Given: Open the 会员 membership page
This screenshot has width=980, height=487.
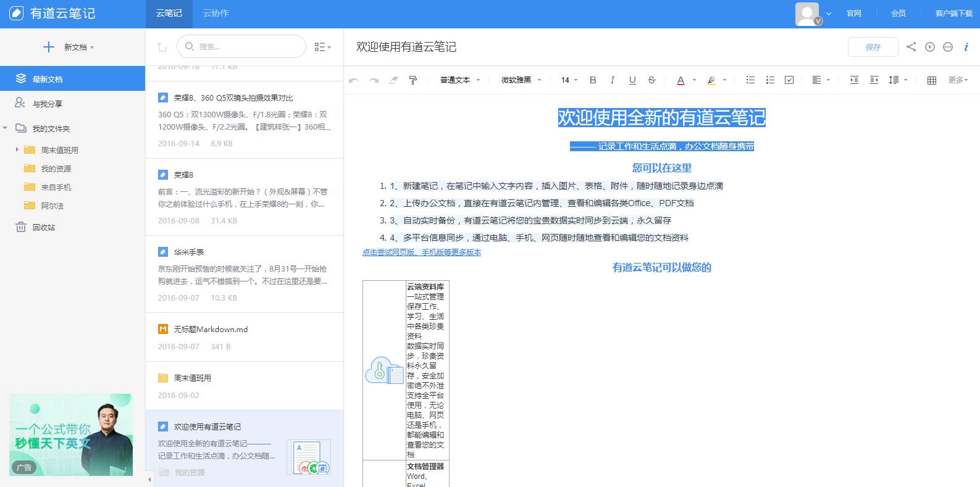Looking at the screenshot, I should click(898, 14).
